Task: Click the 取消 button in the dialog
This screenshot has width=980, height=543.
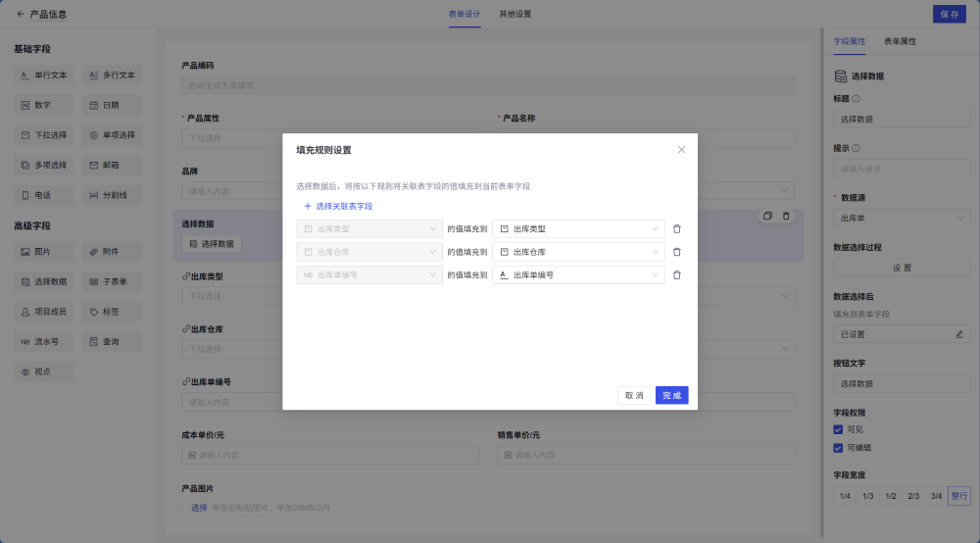Action: click(633, 395)
